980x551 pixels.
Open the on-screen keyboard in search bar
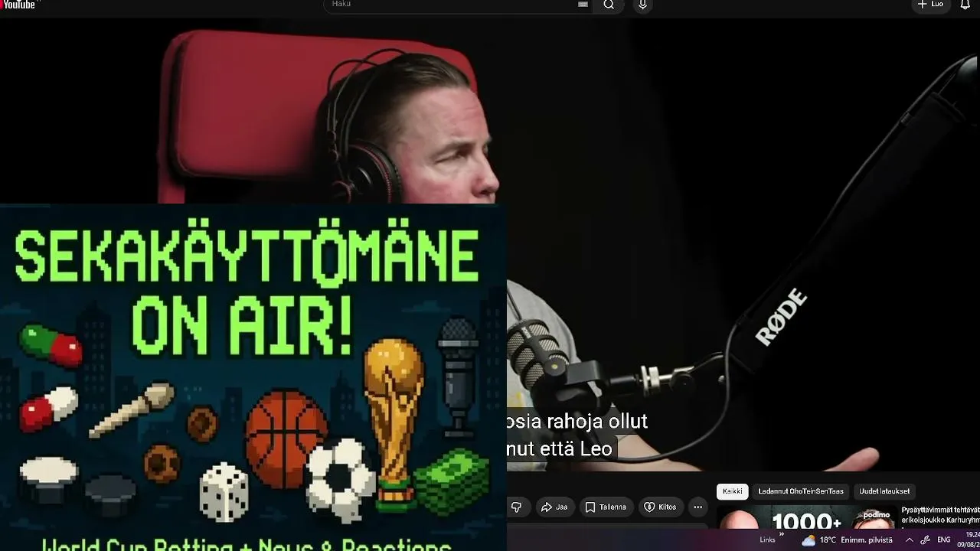point(583,5)
